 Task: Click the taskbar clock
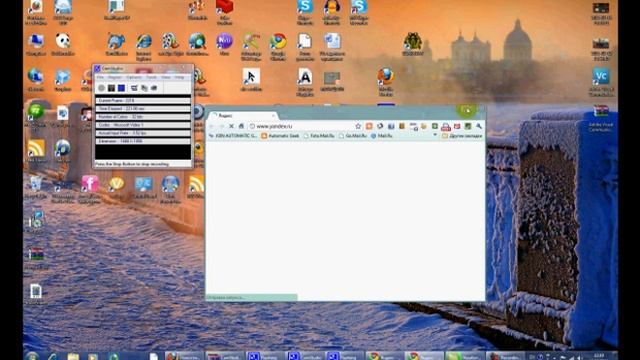tap(599, 356)
